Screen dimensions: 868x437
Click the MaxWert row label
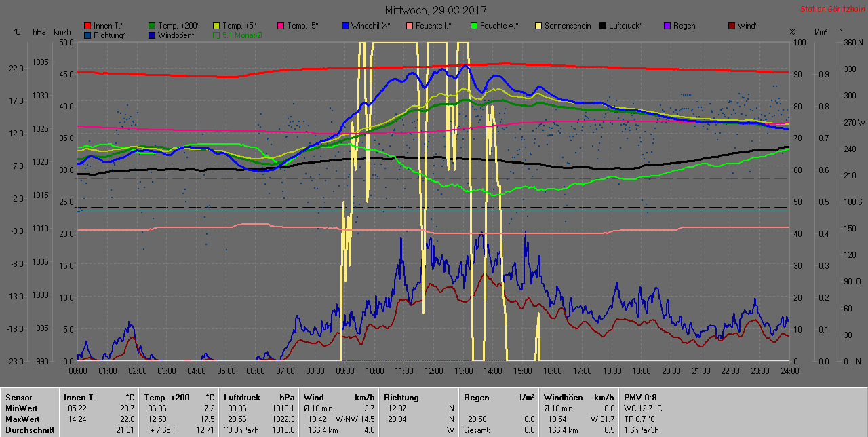(x=23, y=419)
